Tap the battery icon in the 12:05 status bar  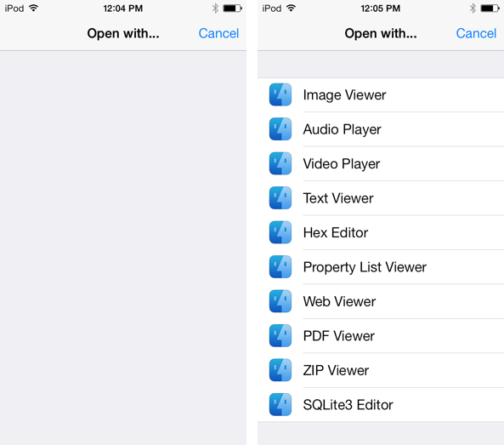pos(490,8)
